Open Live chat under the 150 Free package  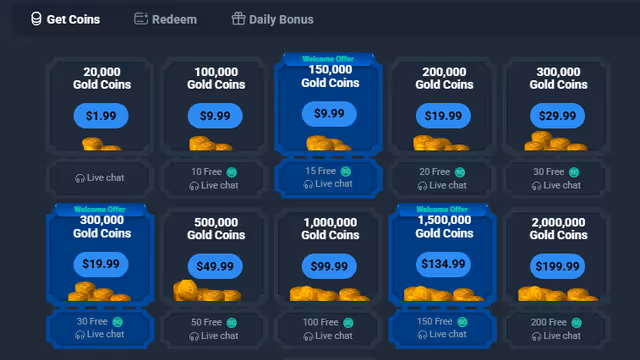point(442,334)
